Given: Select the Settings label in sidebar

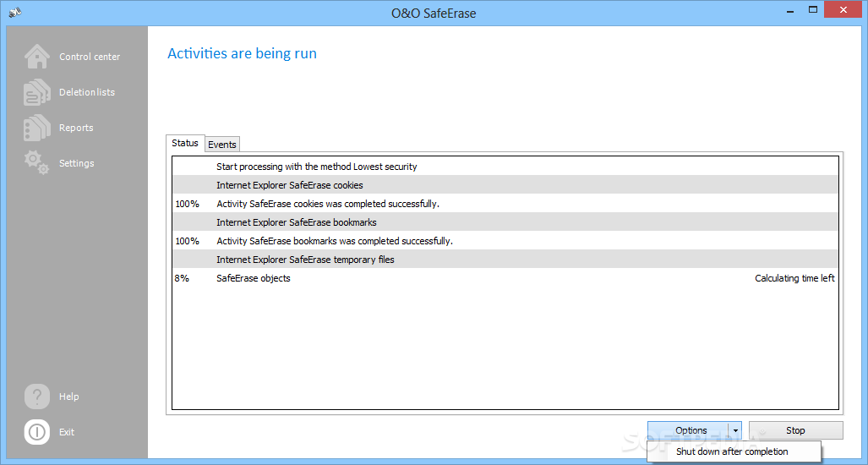Looking at the screenshot, I should [76, 163].
